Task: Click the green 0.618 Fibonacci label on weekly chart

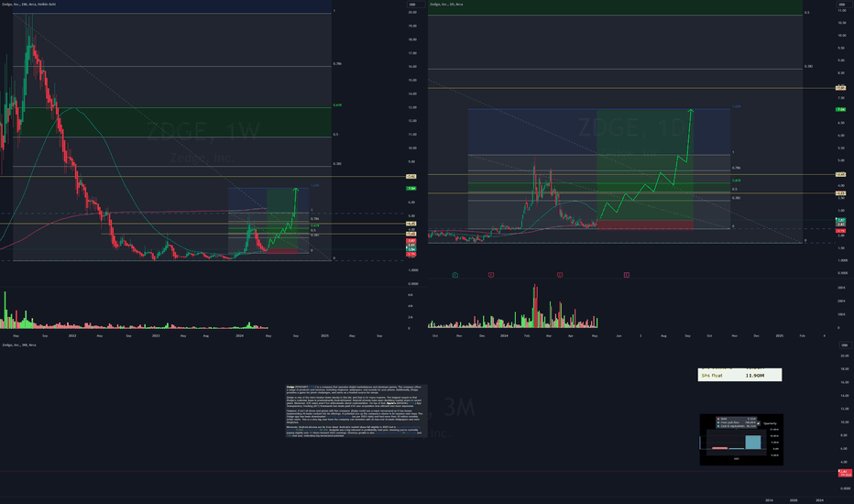Action: [337, 105]
